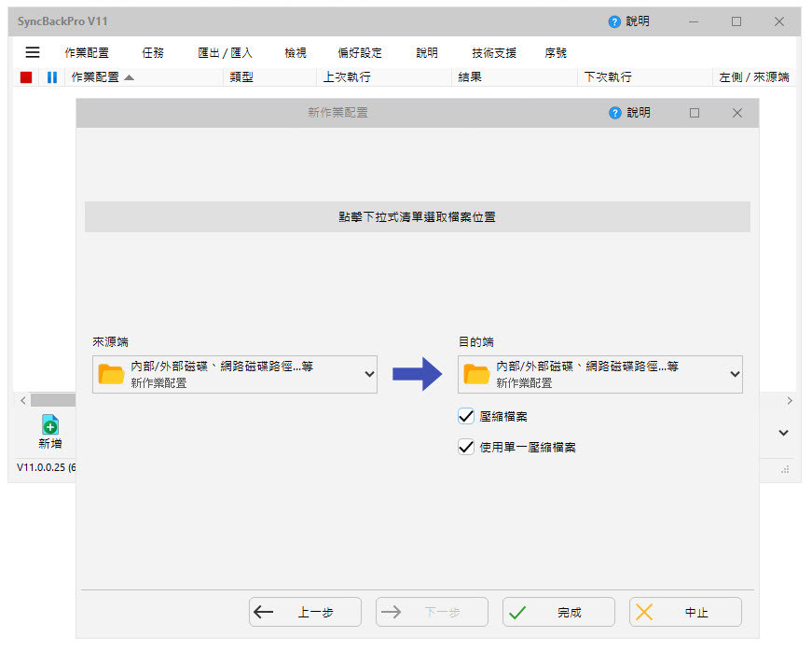Expand the chevron at bottom right toolbar
Screen dimensions: 812x651
pyautogui.click(x=783, y=433)
